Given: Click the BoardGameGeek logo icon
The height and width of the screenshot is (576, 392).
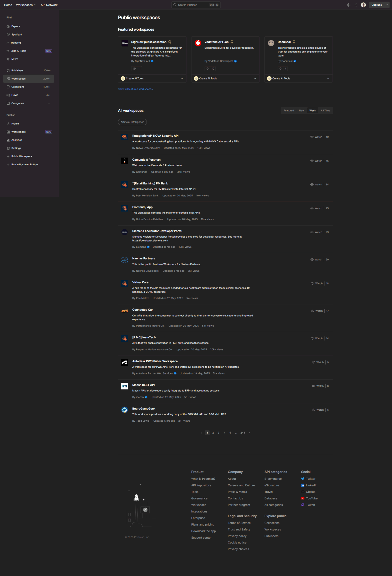Looking at the screenshot, I should (x=124, y=410).
